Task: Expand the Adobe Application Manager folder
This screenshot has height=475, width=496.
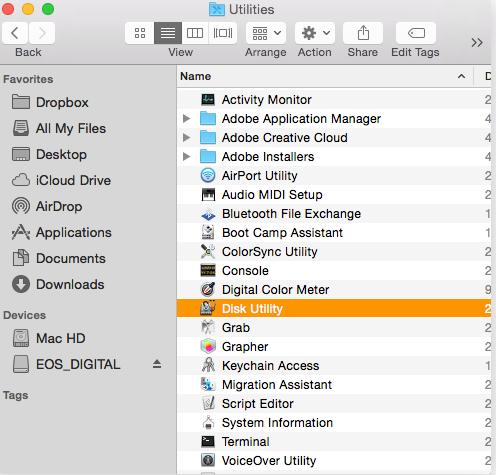Action: point(186,118)
